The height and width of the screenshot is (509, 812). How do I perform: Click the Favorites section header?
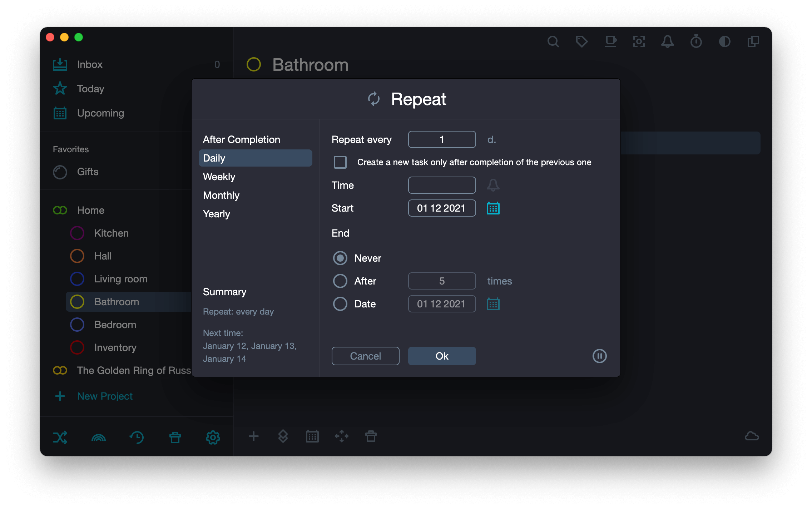click(71, 149)
